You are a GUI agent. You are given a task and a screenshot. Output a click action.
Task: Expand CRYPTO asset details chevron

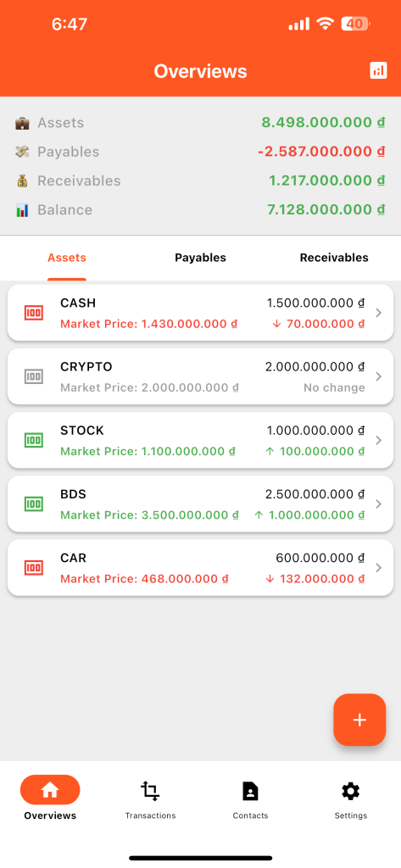point(379,376)
